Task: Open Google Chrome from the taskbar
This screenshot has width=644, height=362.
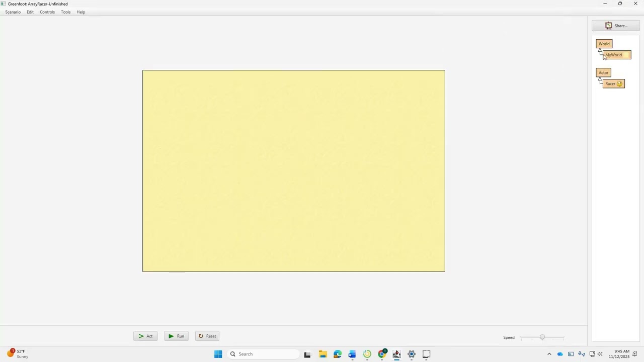Action: [382, 354]
